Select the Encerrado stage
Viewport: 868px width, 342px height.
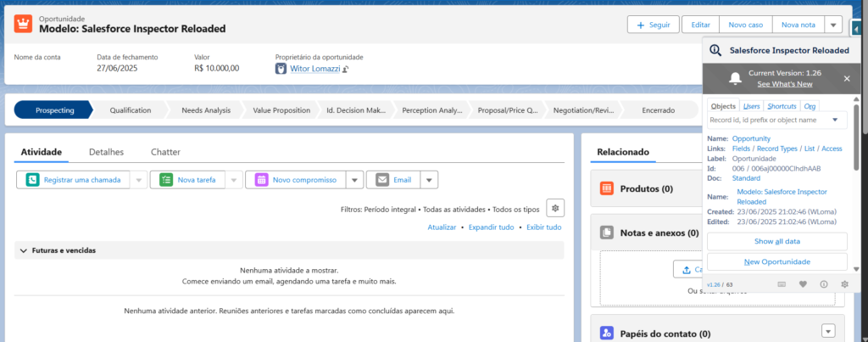658,110
